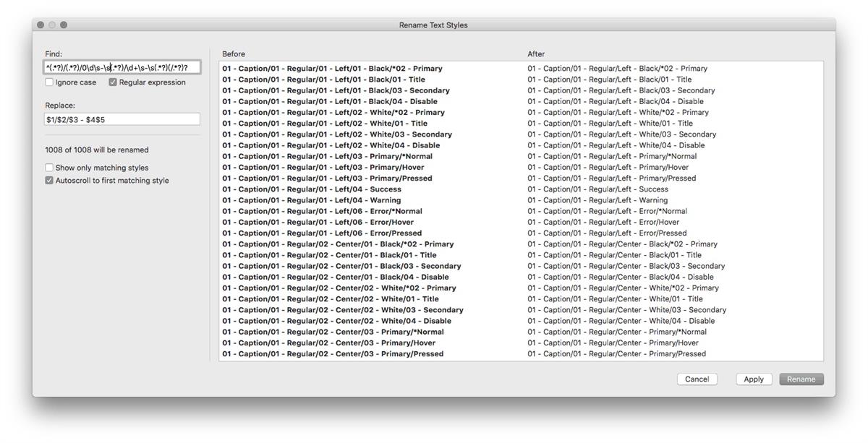
Task: Click Regular/Center - Primary/Hover in After column
Action: 613,343
